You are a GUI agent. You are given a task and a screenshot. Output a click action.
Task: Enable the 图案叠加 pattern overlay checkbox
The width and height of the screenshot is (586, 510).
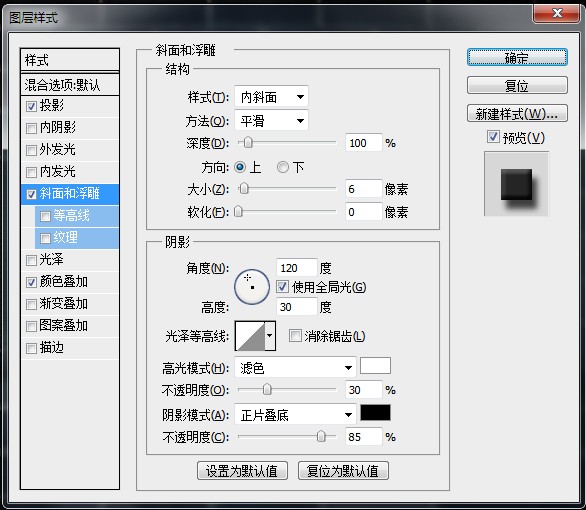(31, 326)
